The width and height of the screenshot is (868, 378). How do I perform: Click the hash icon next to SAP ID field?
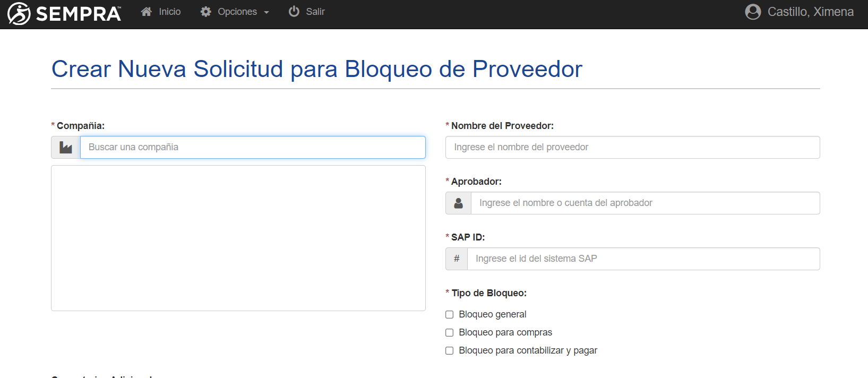point(457,259)
